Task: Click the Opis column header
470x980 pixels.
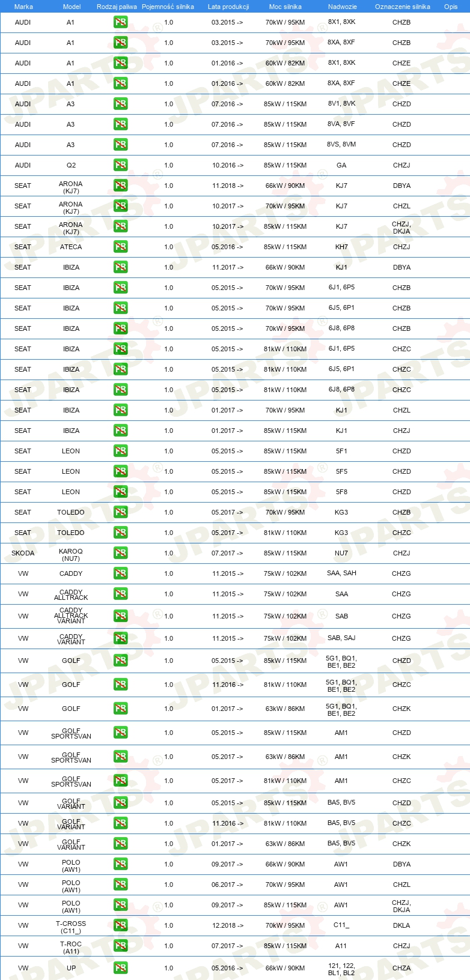Action: (451, 7)
